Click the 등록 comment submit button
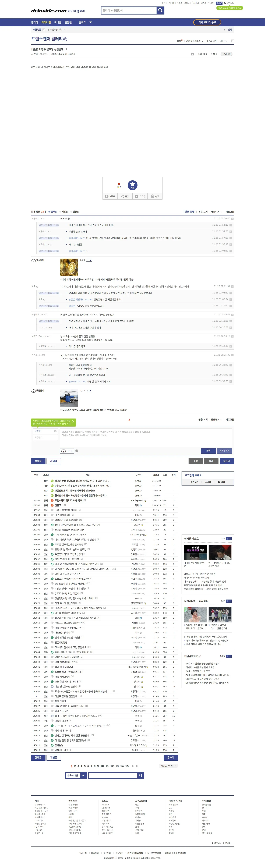 point(208,451)
